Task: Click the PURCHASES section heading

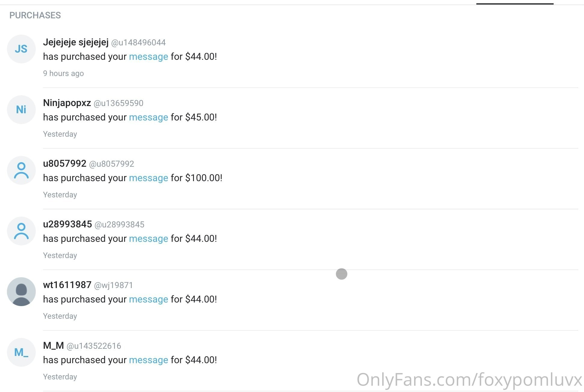Action: click(35, 15)
